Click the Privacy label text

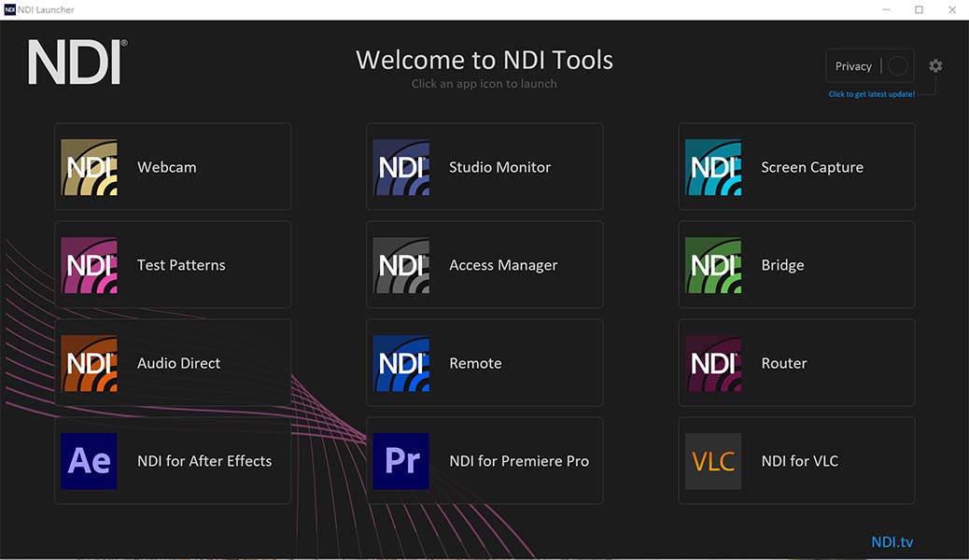pyautogui.click(x=853, y=66)
